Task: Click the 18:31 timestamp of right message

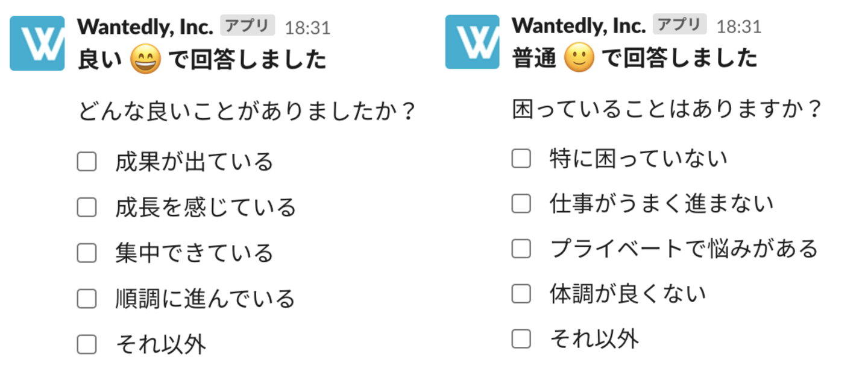Action: (x=739, y=27)
